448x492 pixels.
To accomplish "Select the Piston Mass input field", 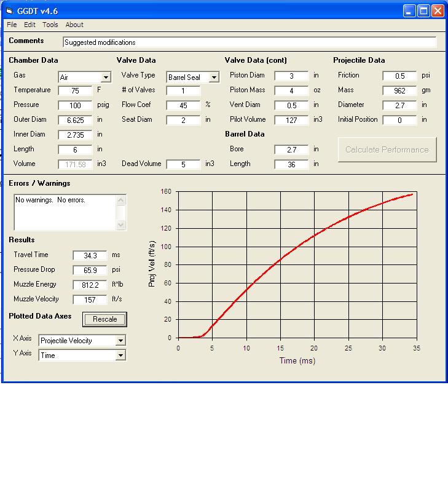I will pos(291,90).
